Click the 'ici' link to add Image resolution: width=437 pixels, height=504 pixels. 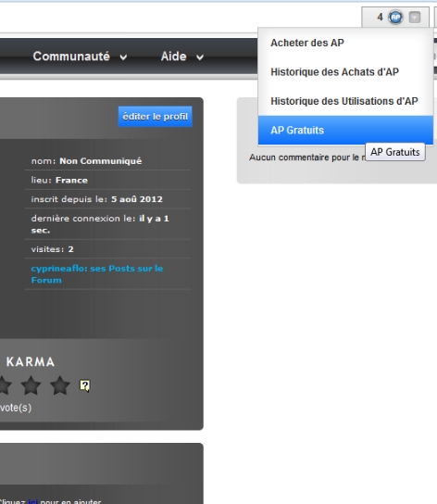click(32, 501)
